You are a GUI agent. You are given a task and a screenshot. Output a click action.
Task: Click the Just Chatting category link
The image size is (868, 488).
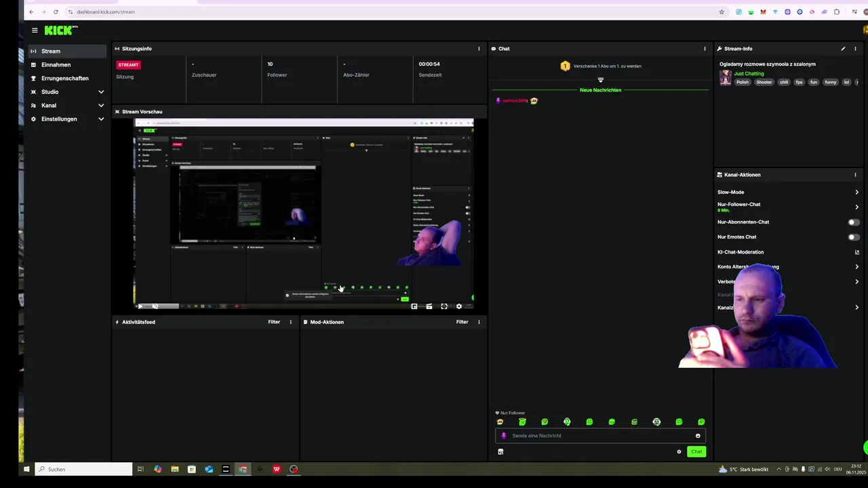(x=749, y=73)
